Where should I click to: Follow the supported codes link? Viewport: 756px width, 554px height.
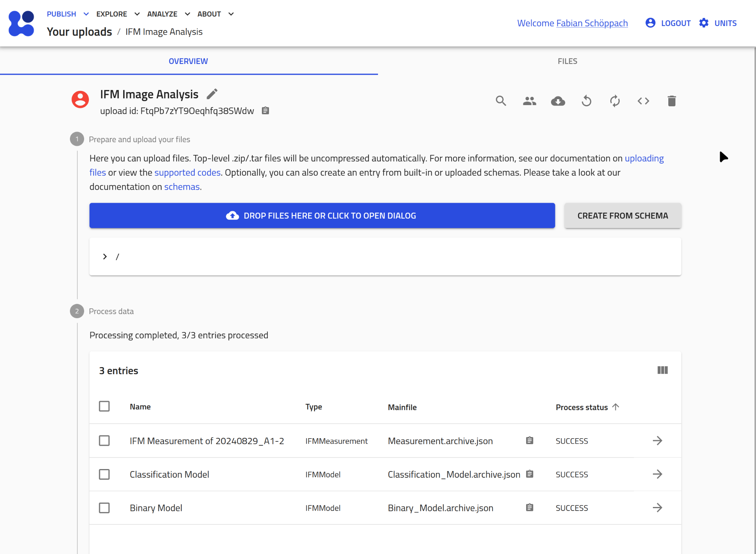coord(187,173)
